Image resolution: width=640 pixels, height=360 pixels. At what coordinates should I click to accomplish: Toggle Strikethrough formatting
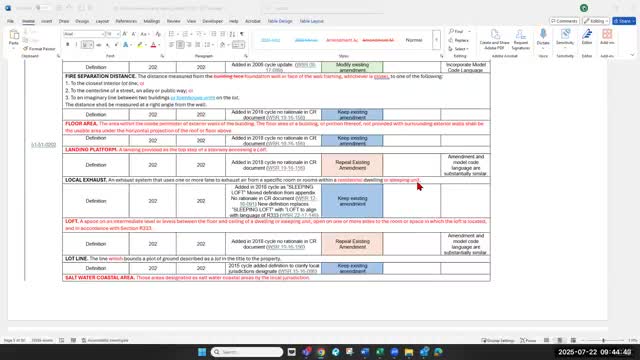(99, 44)
